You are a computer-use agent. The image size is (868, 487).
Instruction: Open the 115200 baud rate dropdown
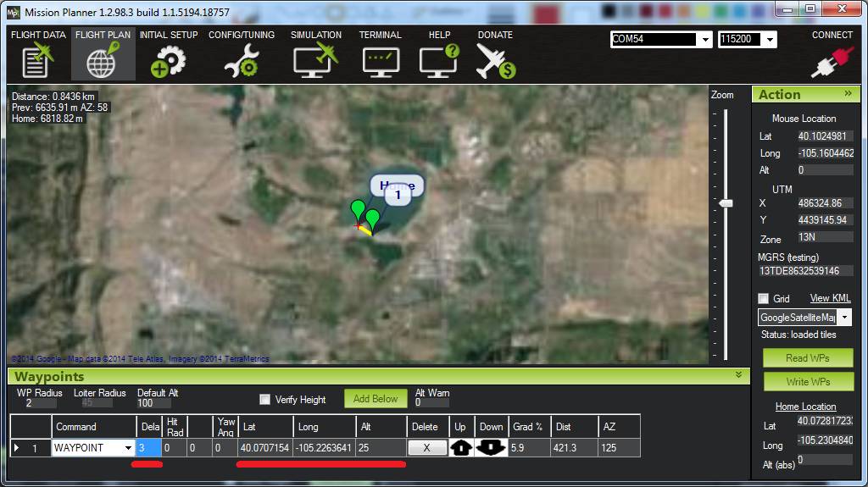[770, 40]
